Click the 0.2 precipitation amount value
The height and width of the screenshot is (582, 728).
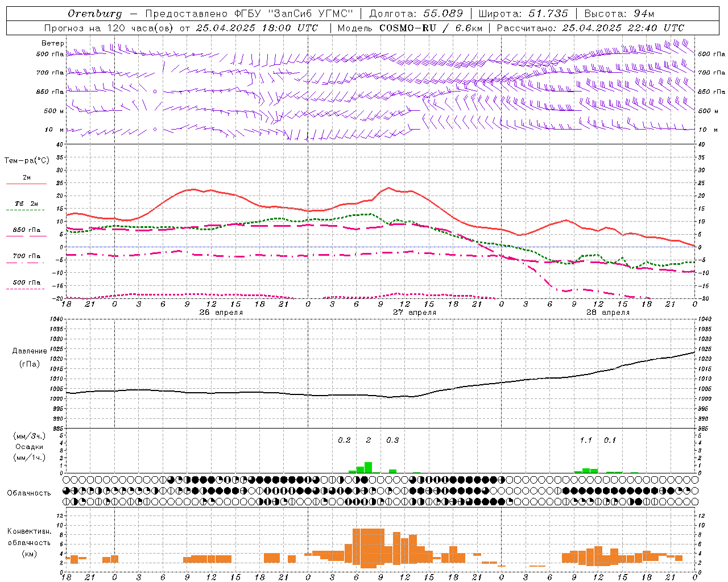pyautogui.click(x=344, y=440)
